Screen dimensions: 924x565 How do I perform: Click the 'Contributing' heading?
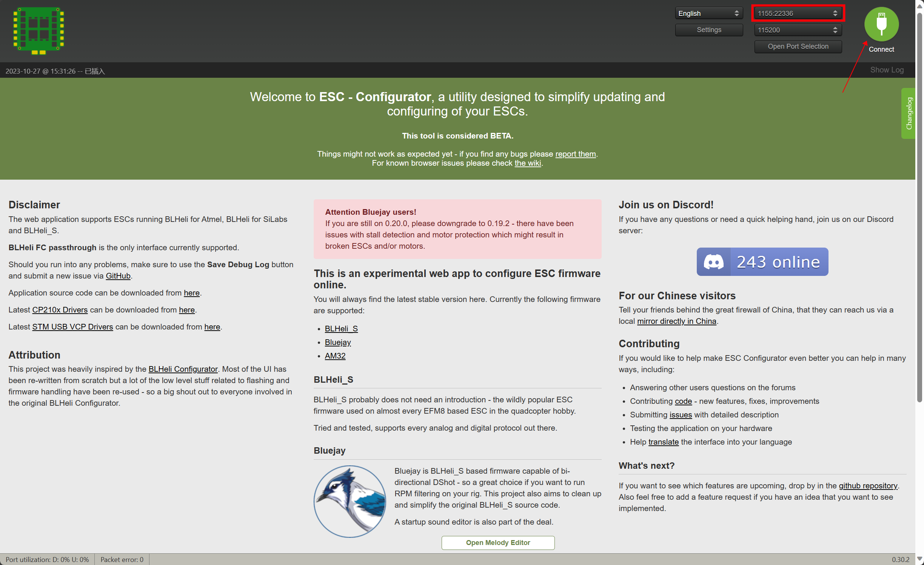pos(649,343)
